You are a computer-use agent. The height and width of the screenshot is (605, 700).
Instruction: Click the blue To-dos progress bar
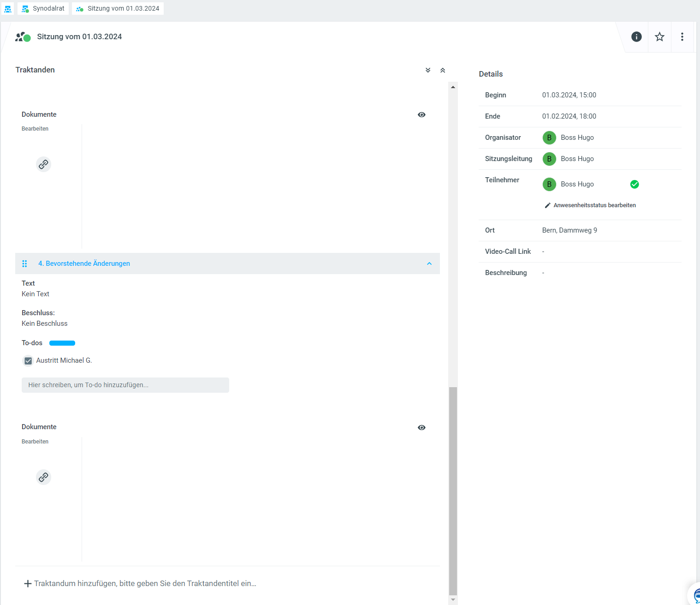coord(62,343)
